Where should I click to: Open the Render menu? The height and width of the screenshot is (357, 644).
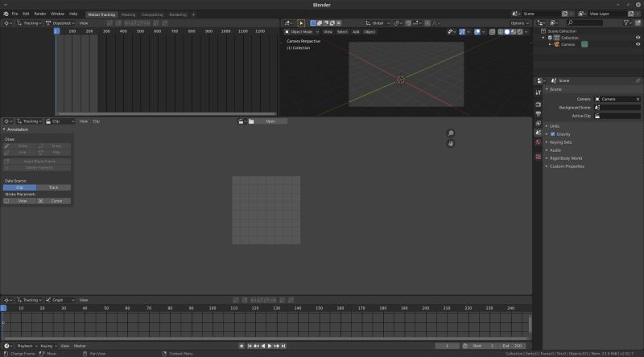tap(39, 14)
